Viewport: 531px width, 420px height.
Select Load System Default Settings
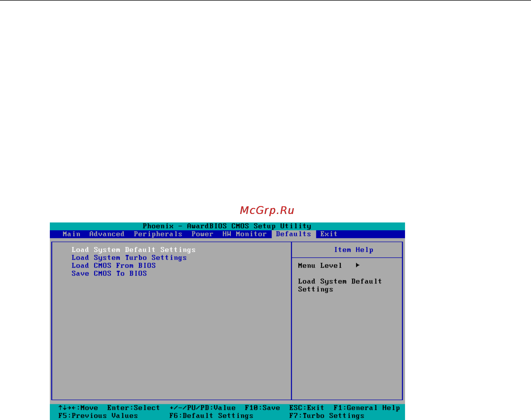pos(134,250)
